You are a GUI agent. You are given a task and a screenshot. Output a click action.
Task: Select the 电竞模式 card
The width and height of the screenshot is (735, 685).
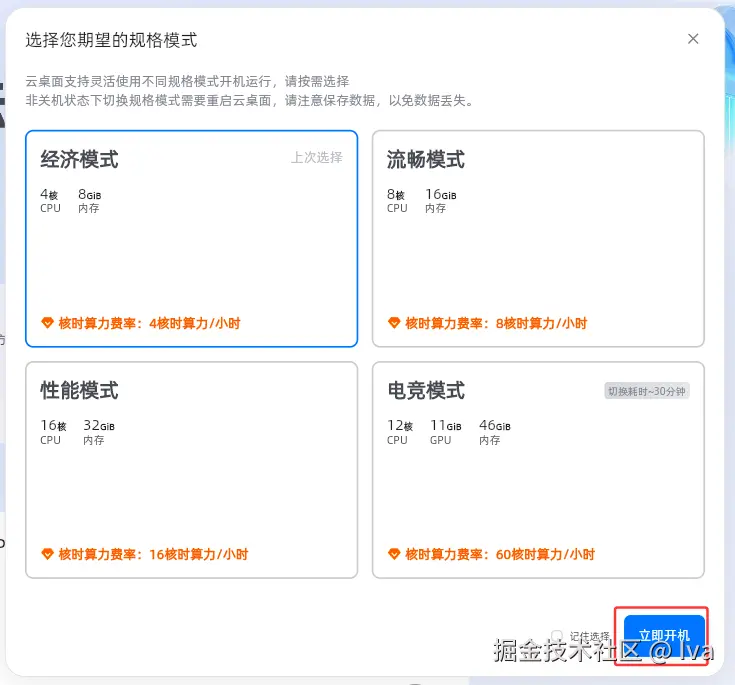[x=538, y=470]
